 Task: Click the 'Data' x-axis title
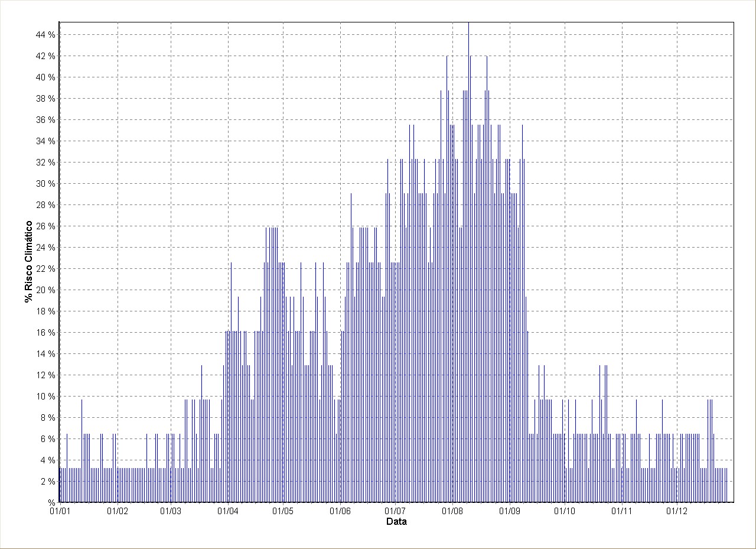point(396,522)
